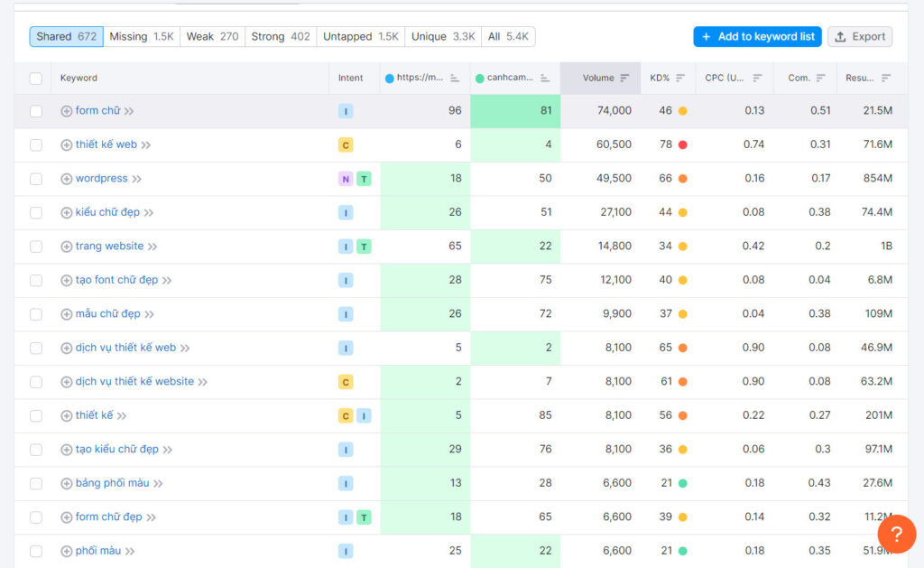Check the row checkbox for "form chữ"
The width and height of the screenshot is (924, 568).
tap(33, 110)
